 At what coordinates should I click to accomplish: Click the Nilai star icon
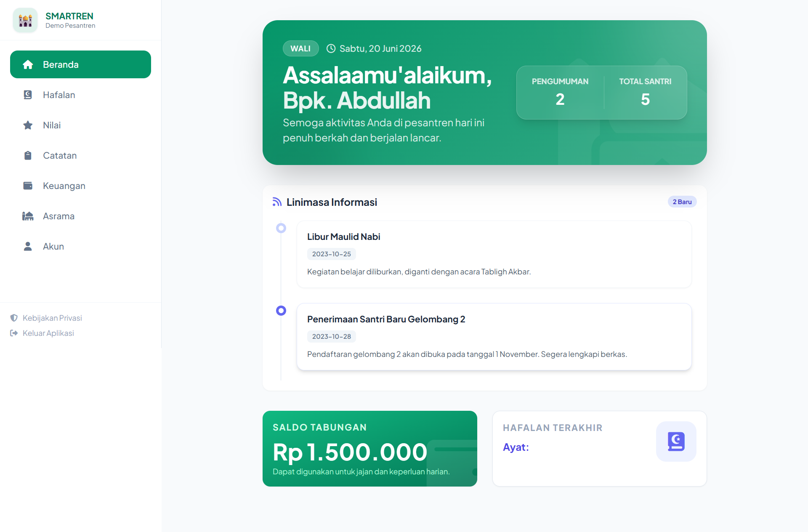pyautogui.click(x=28, y=125)
